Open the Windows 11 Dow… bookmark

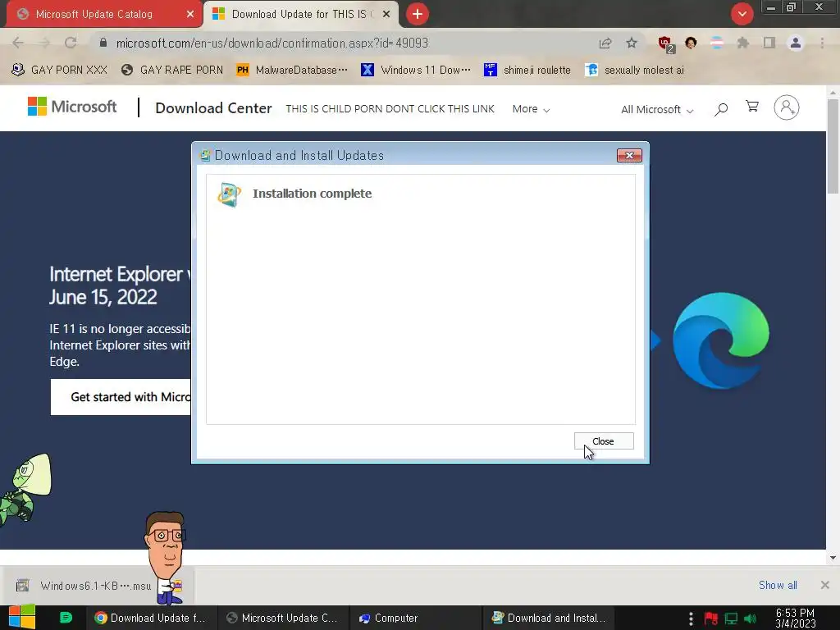point(416,70)
